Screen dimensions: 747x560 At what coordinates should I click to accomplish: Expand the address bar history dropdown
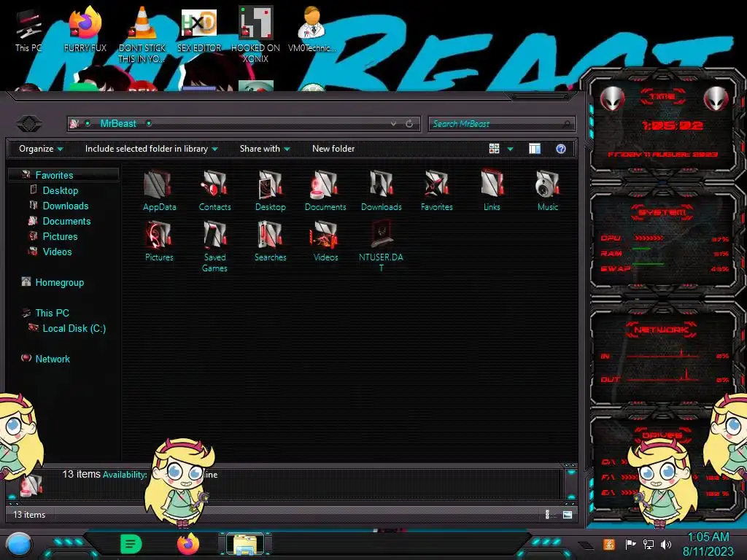click(393, 124)
